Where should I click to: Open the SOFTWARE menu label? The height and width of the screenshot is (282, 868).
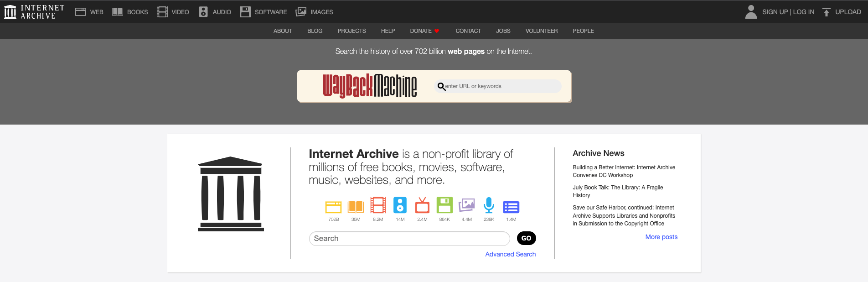coord(271,12)
